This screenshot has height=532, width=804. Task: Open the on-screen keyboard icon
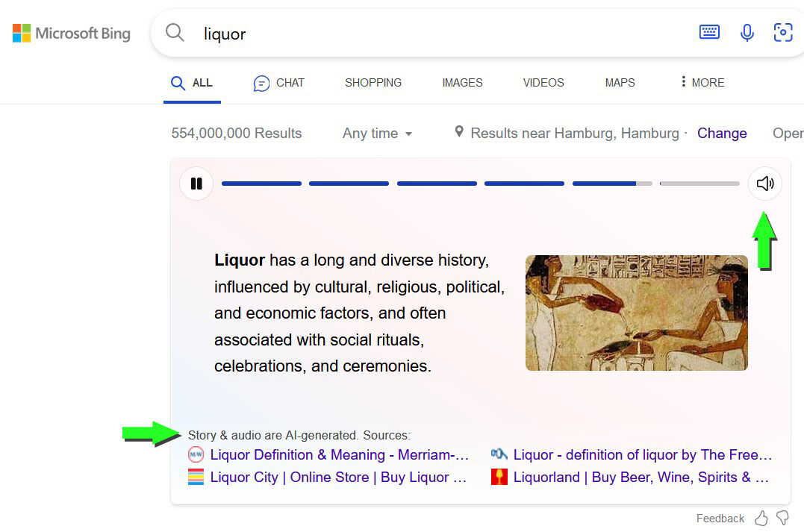click(x=709, y=32)
